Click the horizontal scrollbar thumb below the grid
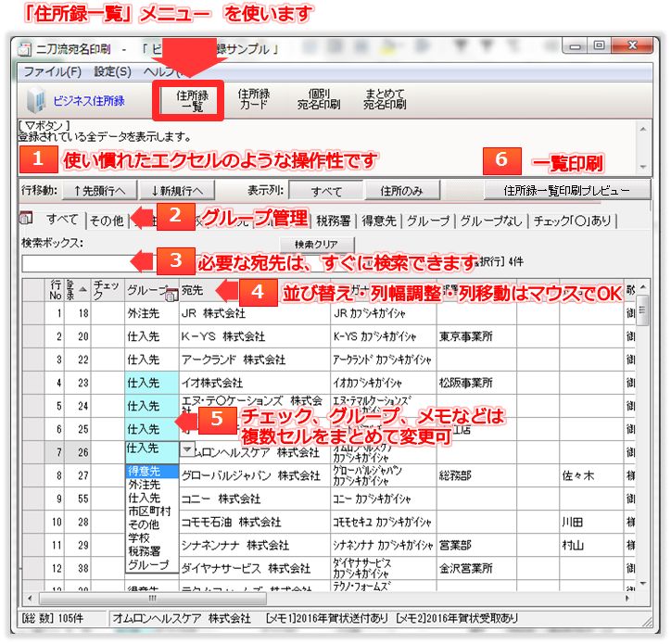 click(x=153, y=599)
